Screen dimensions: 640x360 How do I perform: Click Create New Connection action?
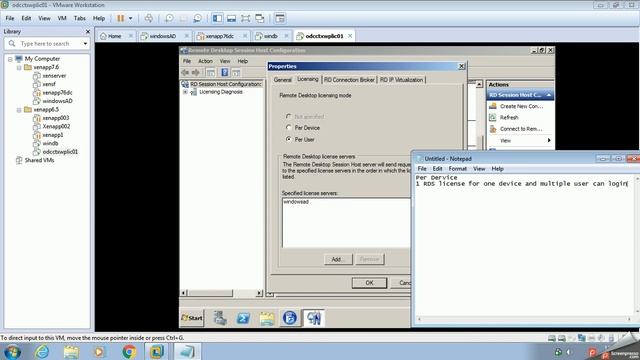pyautogui.click(x=521, y=106)
